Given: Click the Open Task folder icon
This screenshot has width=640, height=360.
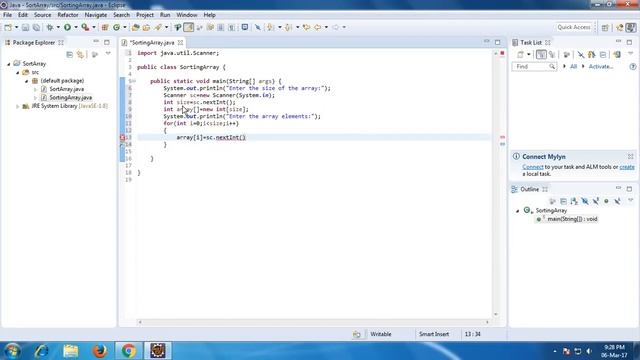Looking at the screenshot, I should tap(146, 27).
